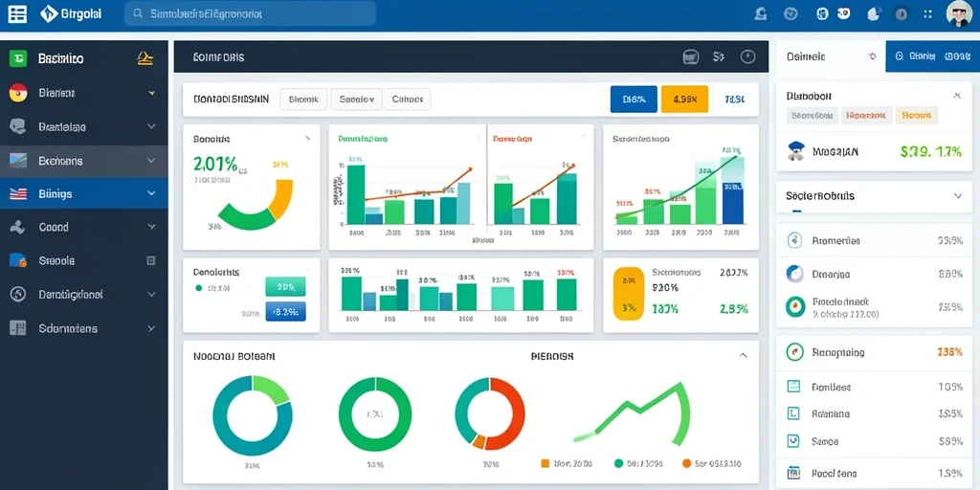Collapse the bottom donut charts panel caret

(x=743, y=355)
